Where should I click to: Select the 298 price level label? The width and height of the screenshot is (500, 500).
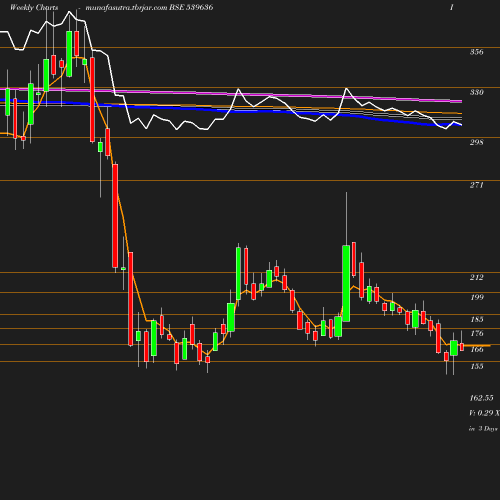476,142
